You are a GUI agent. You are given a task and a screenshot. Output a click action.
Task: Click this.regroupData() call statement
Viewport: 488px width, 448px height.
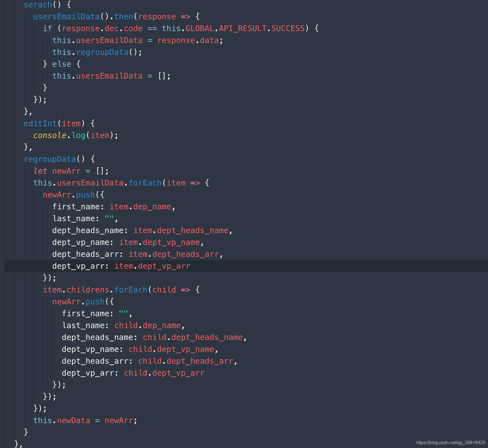pos(97,52)
